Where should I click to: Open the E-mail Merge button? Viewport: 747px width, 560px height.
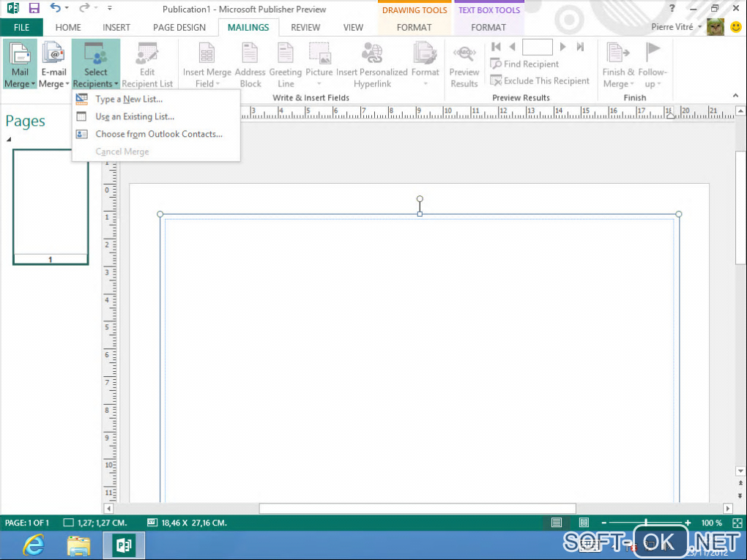coord(53,64)
